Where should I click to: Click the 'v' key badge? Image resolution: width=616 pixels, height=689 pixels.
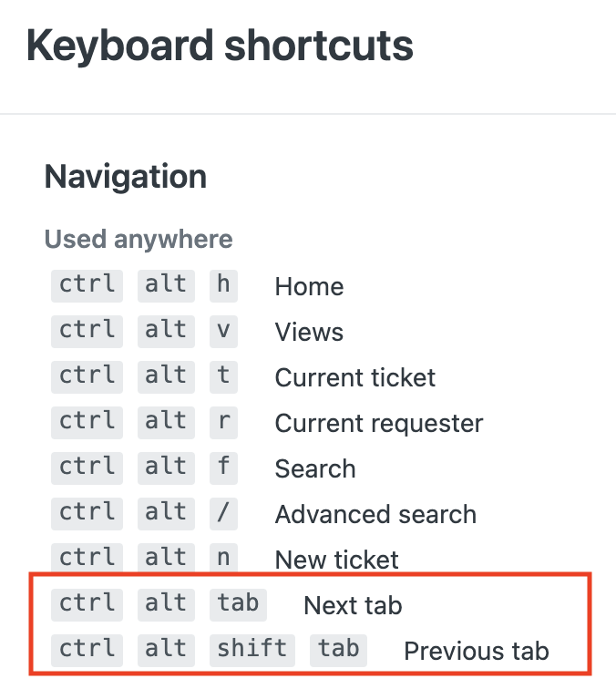(x=223, y=330)
